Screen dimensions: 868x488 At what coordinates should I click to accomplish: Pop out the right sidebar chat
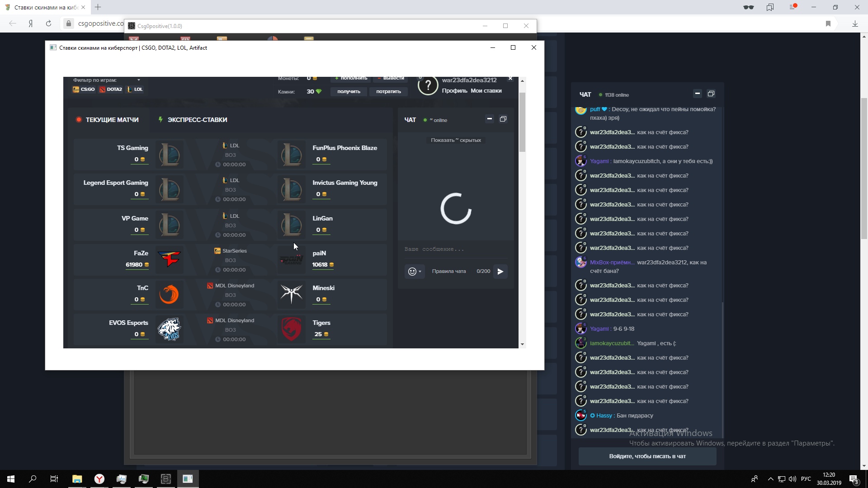(711, 94)
